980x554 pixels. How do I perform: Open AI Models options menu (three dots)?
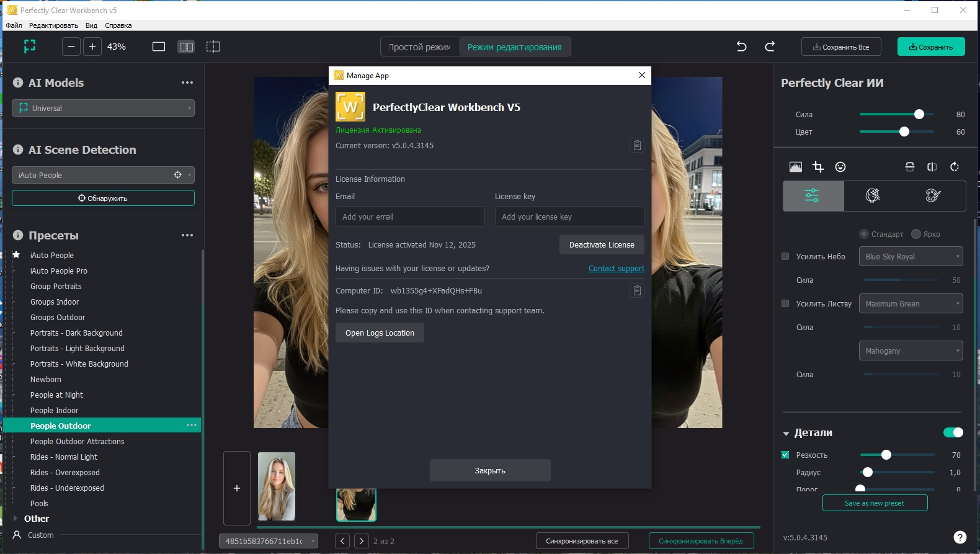tap(187, 83)
